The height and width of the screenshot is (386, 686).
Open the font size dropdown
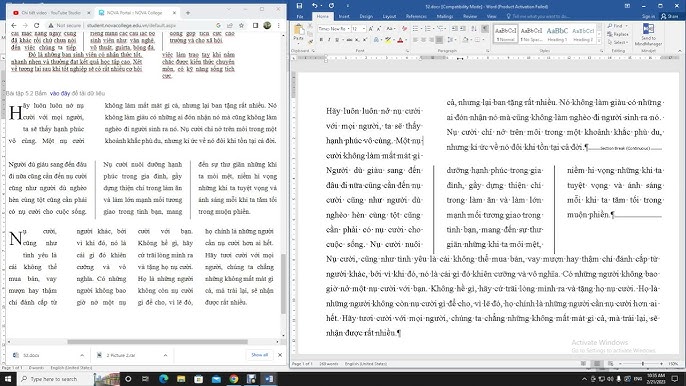point(364,28)
